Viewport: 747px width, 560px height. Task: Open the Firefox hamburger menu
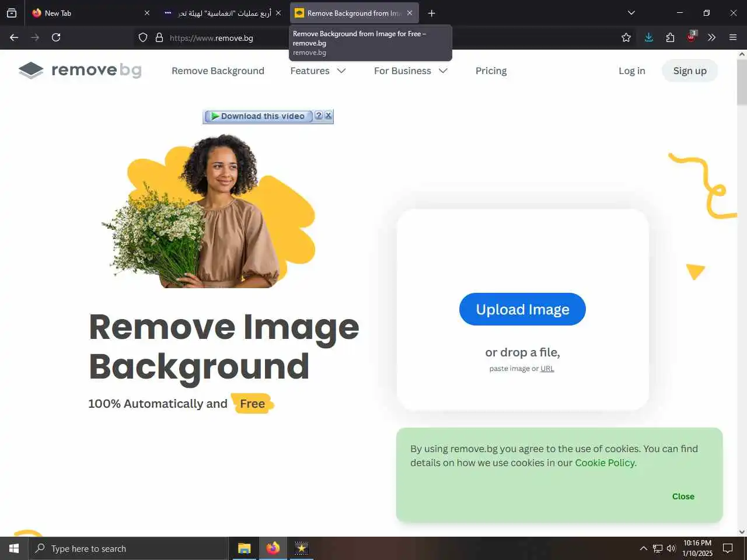pyautogui.click(x=733, y=37)
